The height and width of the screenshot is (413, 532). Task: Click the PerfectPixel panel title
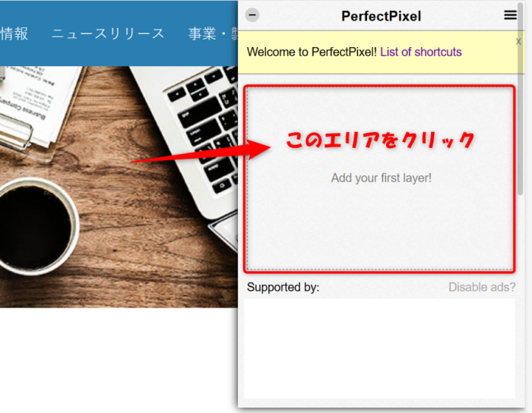pos(381,16)
